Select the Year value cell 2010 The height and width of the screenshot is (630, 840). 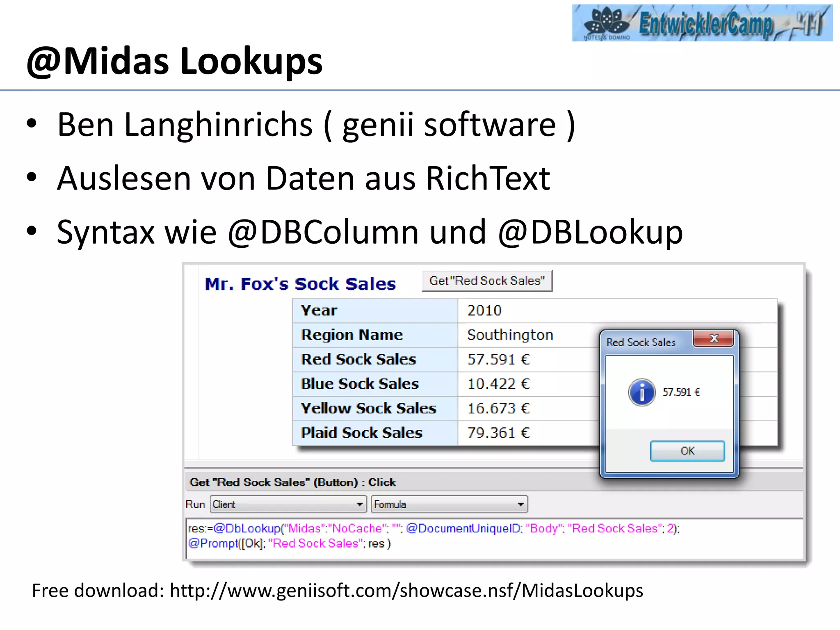coord(617,310)
